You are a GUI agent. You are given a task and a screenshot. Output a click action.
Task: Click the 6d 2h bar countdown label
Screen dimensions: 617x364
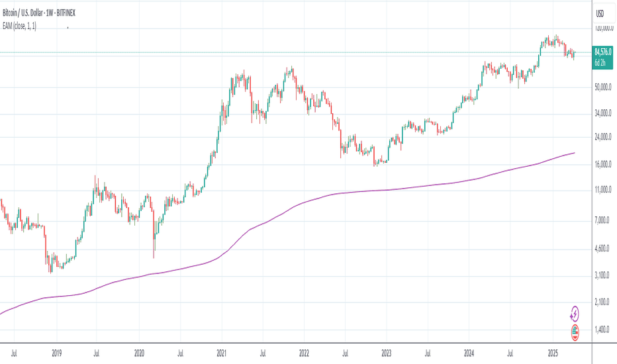600,63
